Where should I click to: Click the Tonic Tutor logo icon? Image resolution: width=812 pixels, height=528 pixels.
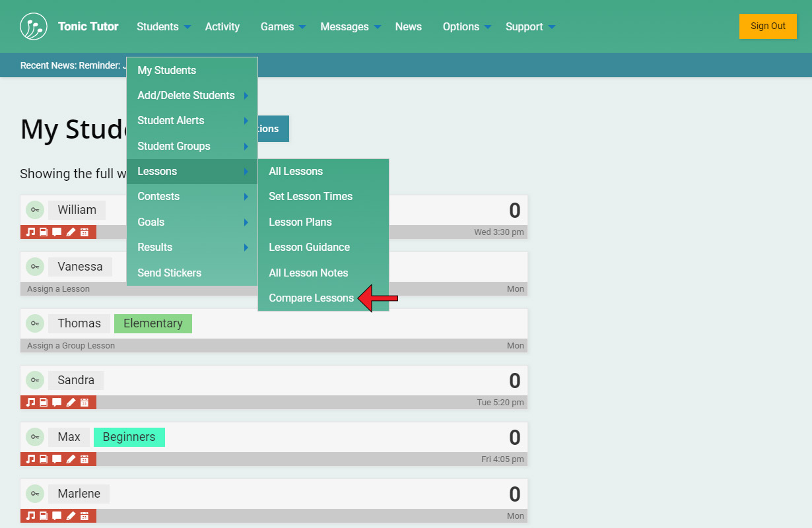coord(34,26)
